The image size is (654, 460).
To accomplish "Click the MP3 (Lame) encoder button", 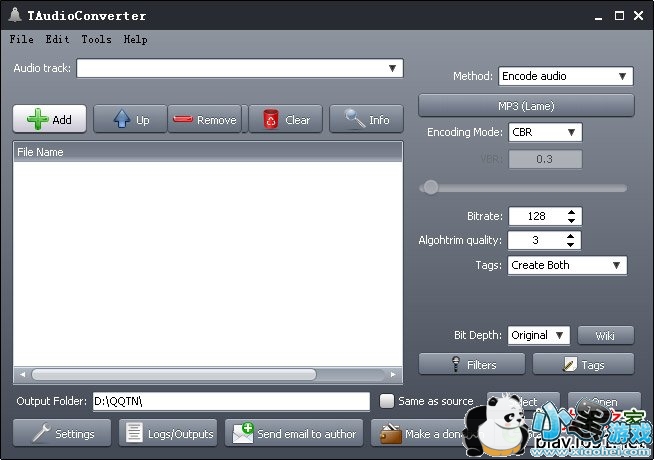I will pyautogui.click(x=526, y=106).
